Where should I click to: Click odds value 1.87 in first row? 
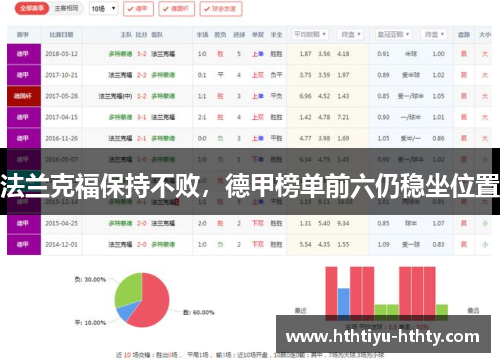coord(305,54)
